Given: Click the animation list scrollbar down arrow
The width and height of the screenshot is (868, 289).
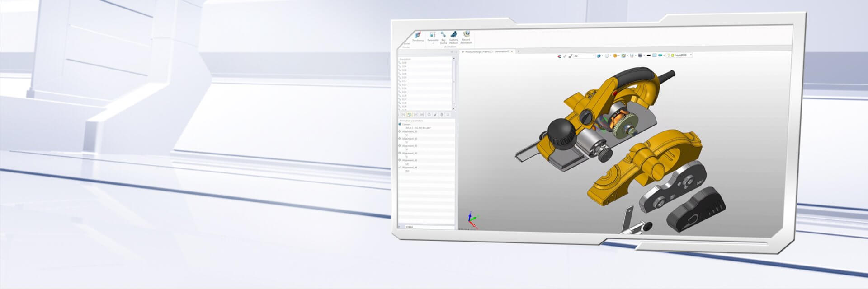Looking at the screenshot, I should coord(453,108).
